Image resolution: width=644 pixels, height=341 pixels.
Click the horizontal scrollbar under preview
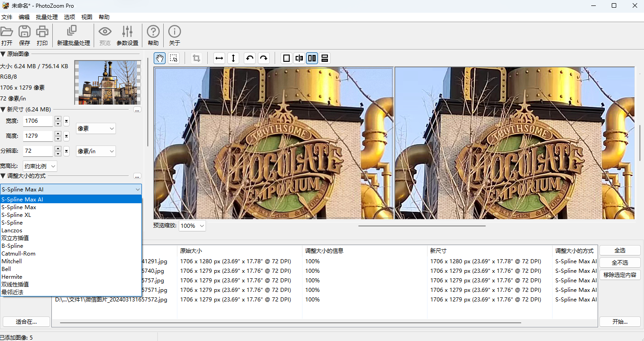422,226
